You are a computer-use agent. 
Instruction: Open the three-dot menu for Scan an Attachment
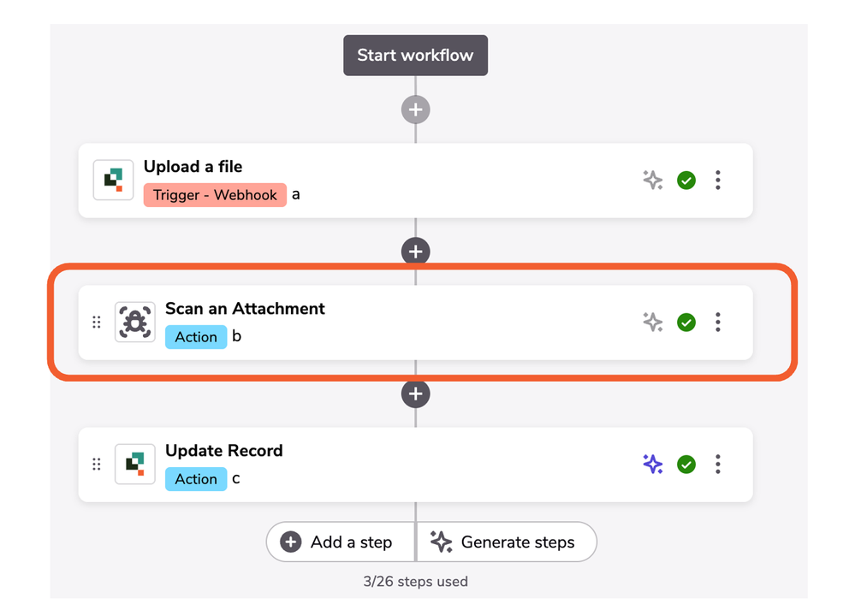(718, 322)
